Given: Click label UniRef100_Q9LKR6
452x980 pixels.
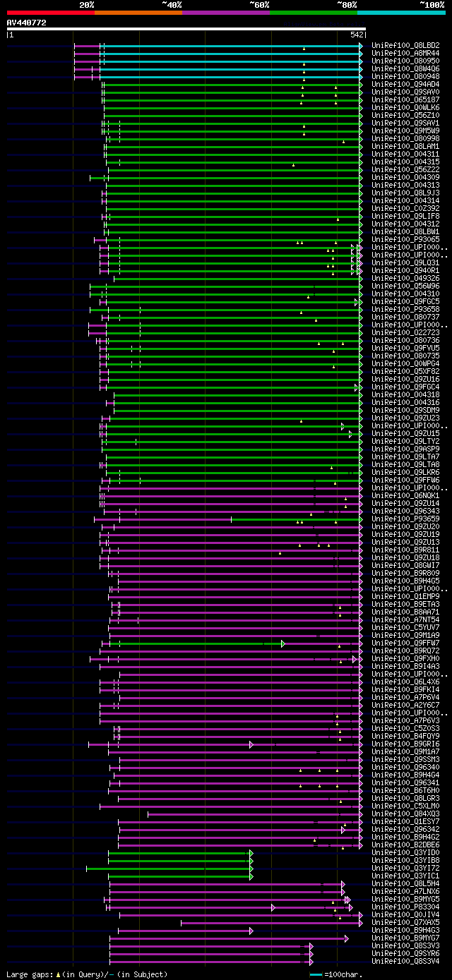Looking at the screenshot, I should 405,473.
